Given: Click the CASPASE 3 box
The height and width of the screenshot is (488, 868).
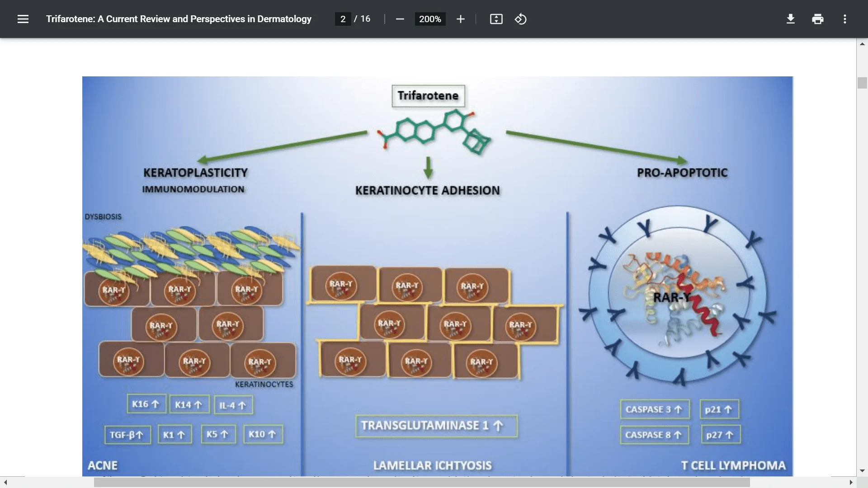Looking at the screenshot, I should (655, 409).
